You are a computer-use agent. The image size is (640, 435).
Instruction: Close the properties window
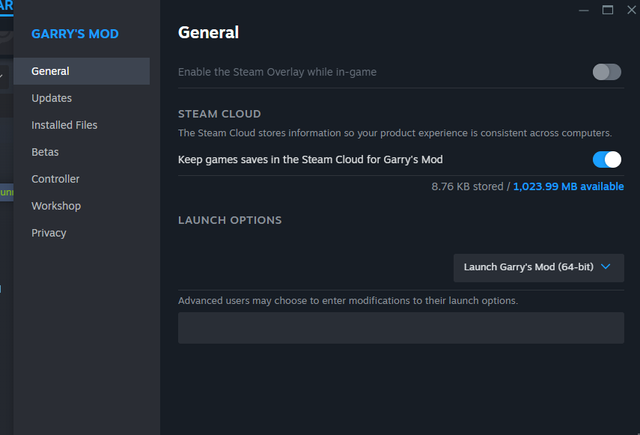(631, 10)
